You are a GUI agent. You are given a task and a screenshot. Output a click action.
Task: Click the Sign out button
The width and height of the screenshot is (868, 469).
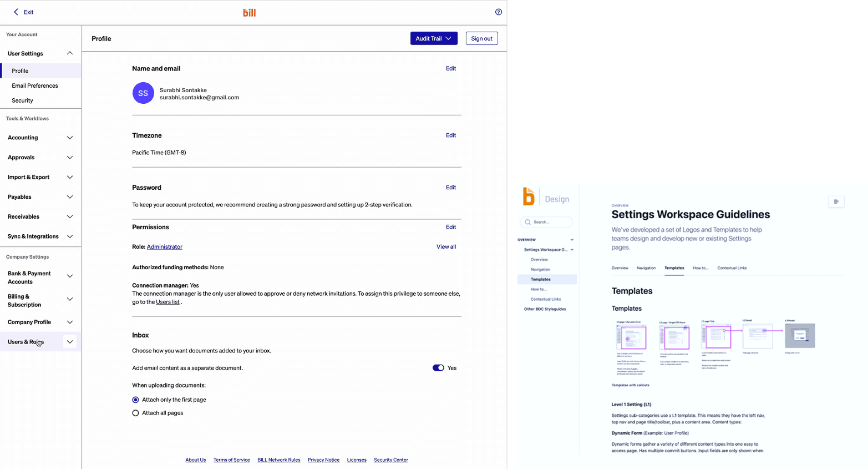point(481,38)
